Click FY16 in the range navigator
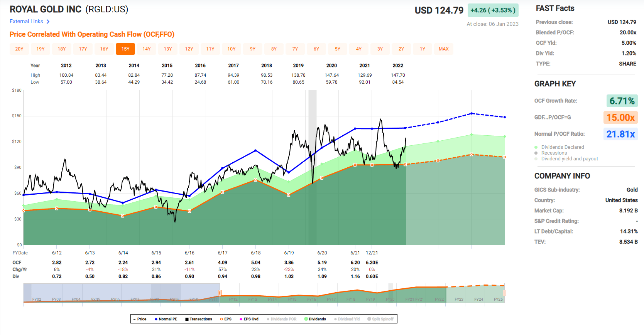 coord(312,300)
